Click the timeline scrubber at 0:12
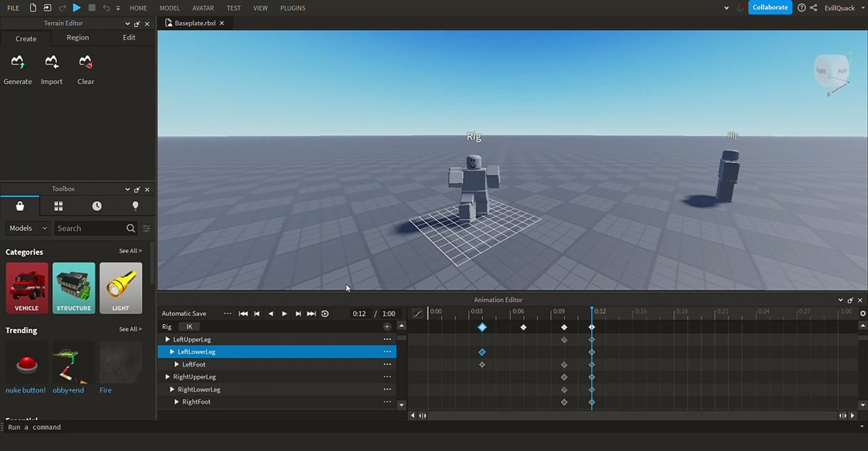868x451 pixels. (x=592, y=311)
